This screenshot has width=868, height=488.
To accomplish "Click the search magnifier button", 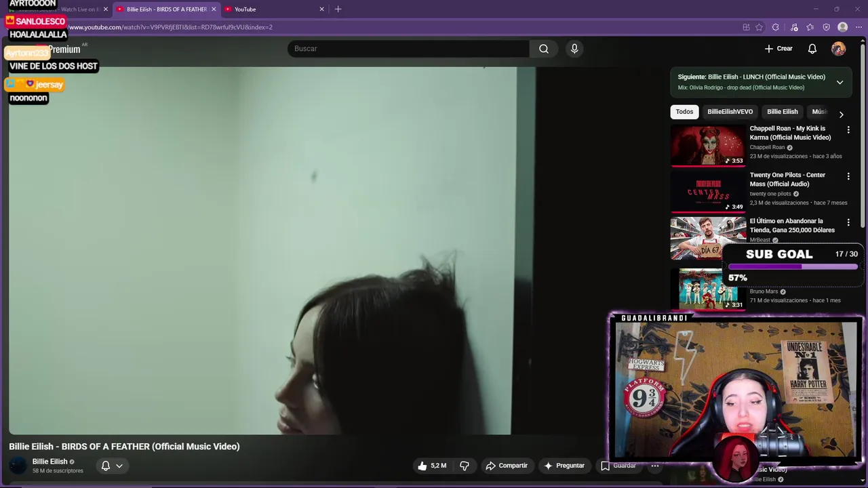I will pos(544,49).
